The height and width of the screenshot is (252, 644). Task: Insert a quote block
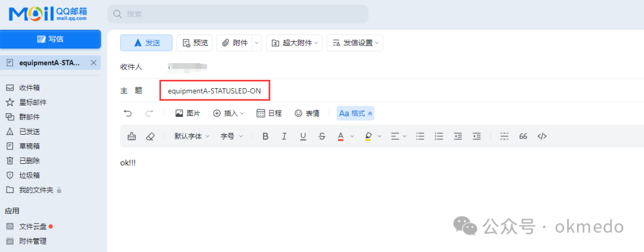[523, 136]
